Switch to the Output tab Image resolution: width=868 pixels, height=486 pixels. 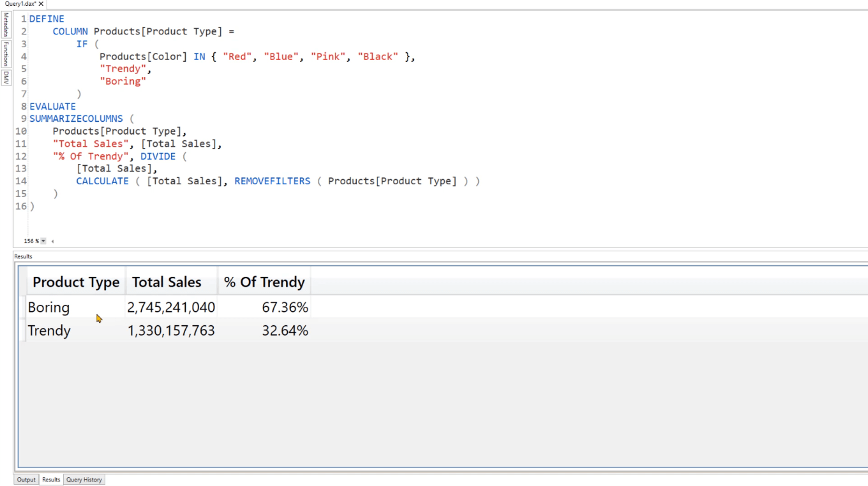pos(26,480)
